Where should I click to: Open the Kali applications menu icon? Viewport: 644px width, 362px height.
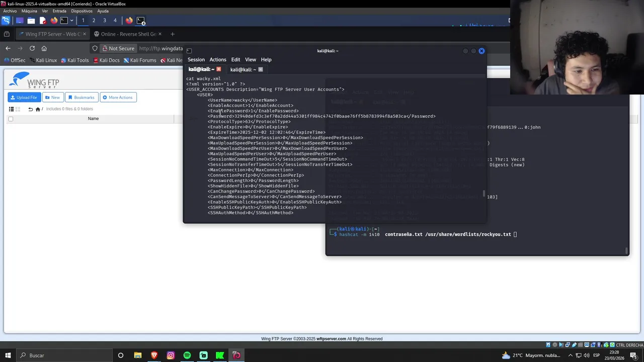coord(6,21)
